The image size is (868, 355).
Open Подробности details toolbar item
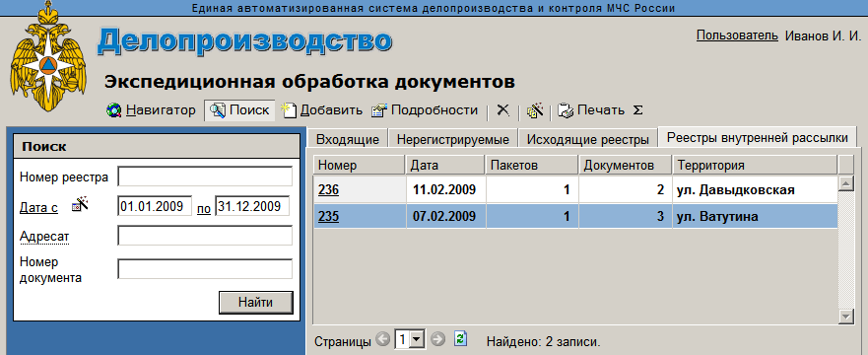coord(425,110)
